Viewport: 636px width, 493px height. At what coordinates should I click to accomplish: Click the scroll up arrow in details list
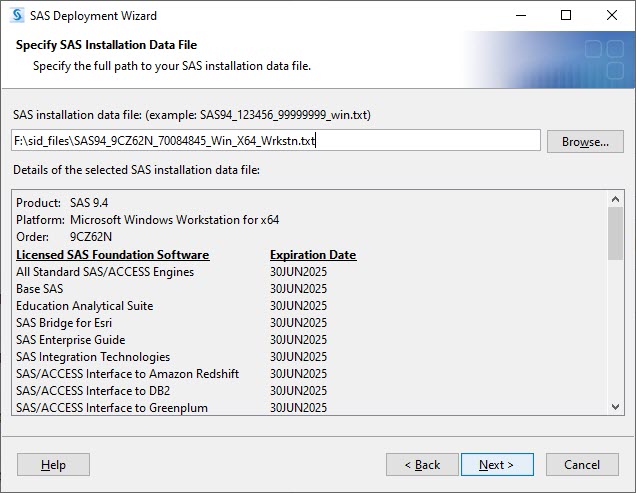tap(615, 199)
